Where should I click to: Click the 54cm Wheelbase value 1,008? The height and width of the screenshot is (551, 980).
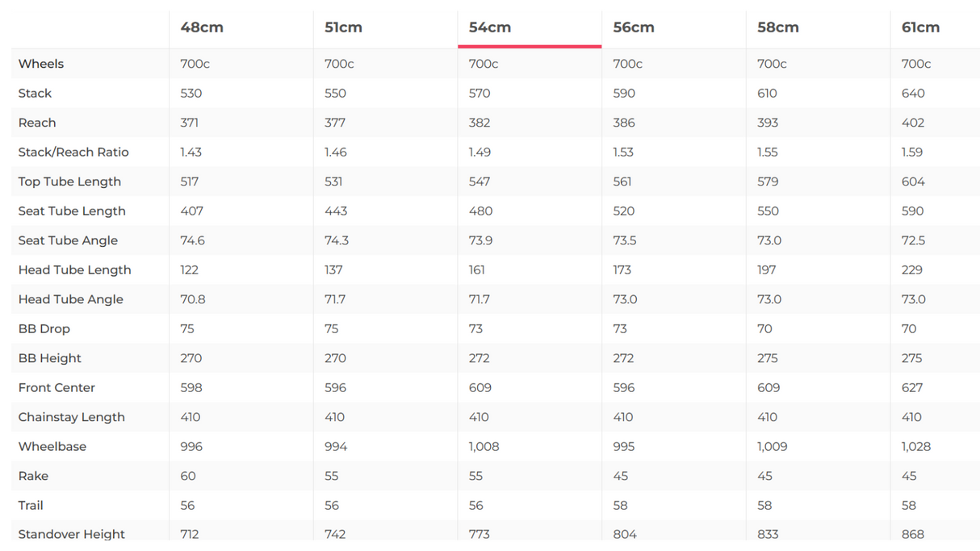coord(484,447)
